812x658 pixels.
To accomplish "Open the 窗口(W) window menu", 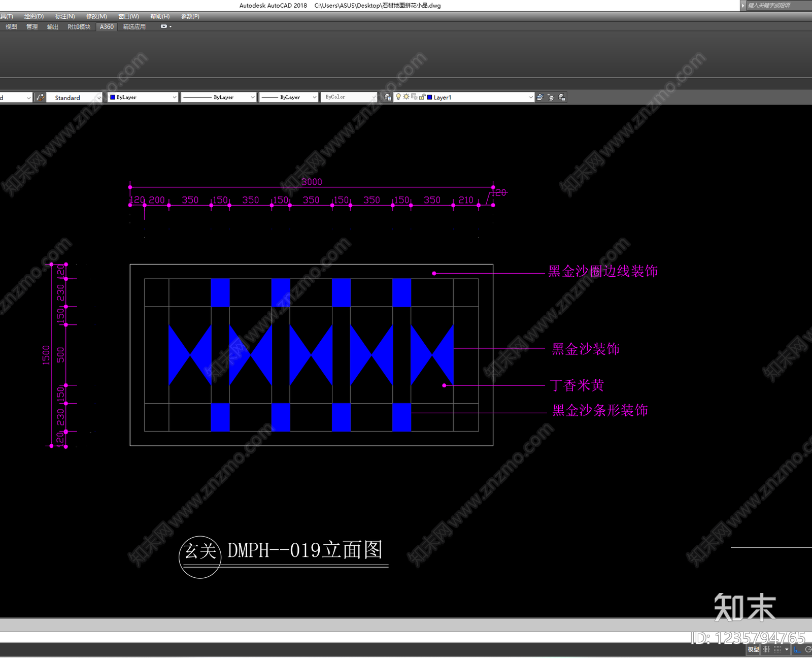I will pos(128,16).
